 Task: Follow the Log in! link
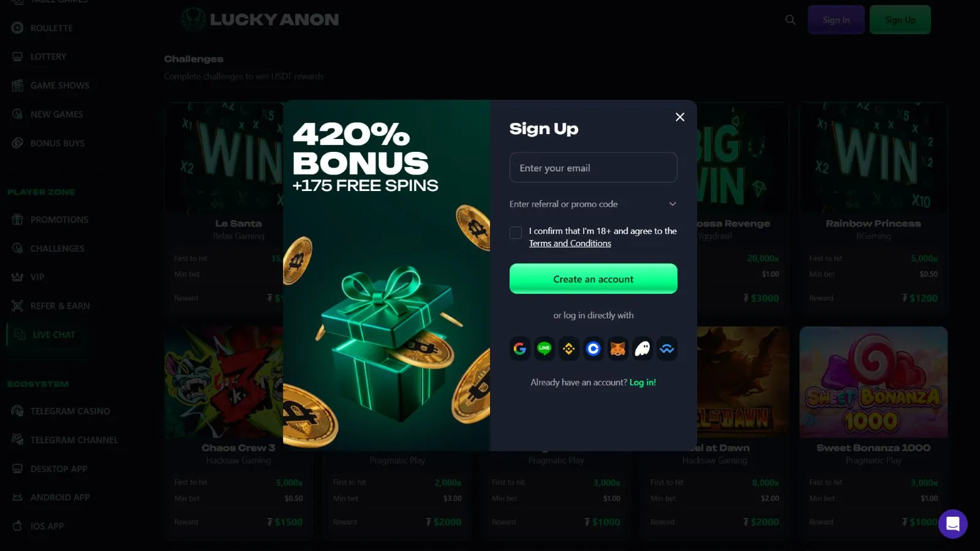coord(643,383)
